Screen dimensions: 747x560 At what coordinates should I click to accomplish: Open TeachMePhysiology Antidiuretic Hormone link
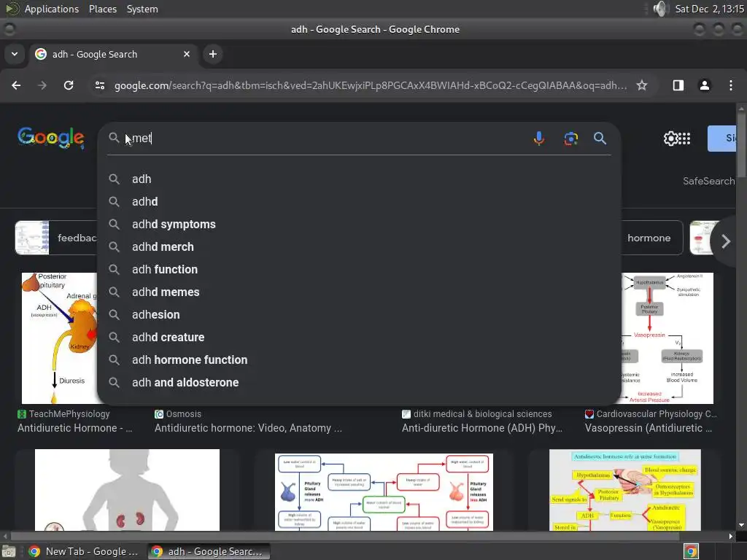tap(75, 428)
